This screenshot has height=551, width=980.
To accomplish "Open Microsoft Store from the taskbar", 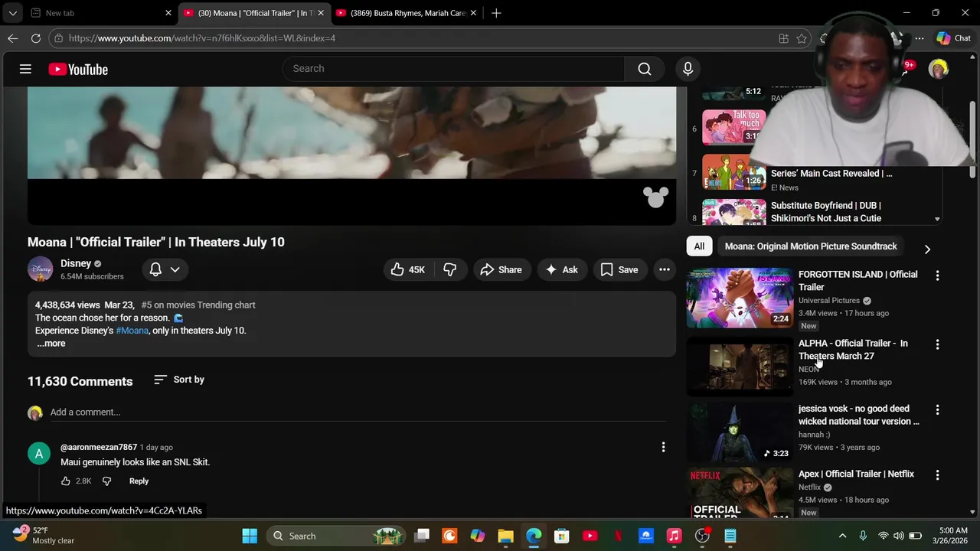I will point(562,536).
